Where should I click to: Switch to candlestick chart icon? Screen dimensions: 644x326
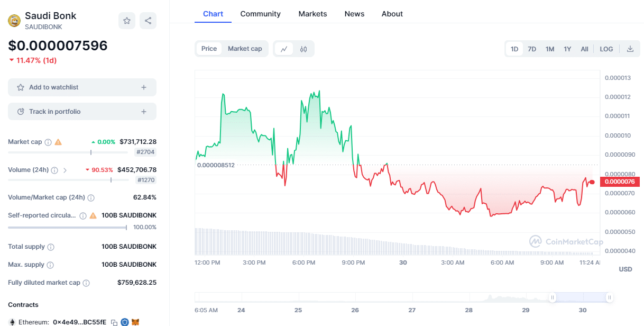pos(303,49)
